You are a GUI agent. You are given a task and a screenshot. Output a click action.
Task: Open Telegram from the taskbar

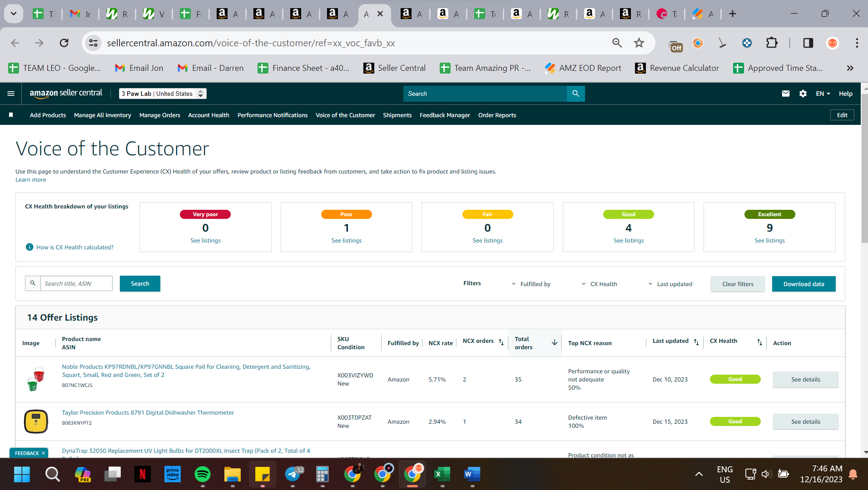(x=293, y=474)
